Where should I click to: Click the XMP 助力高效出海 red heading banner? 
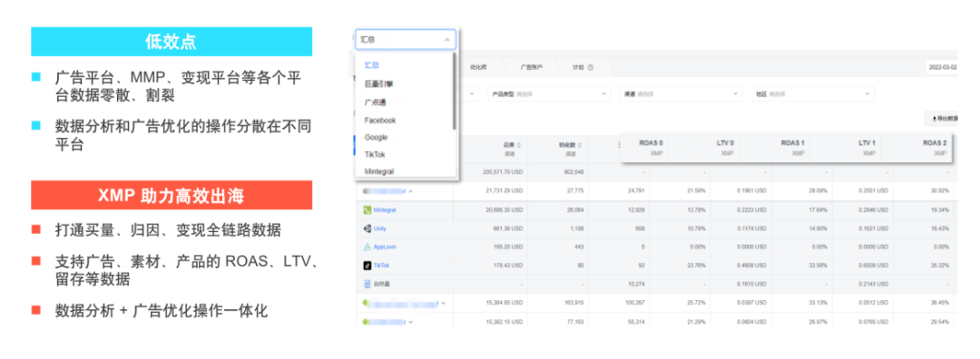[x=171, y=196]
